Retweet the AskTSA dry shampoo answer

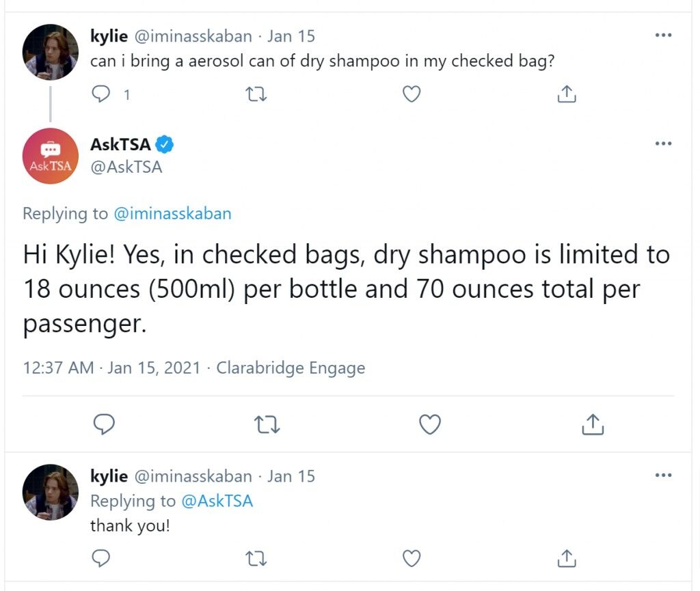coord(267,424)
